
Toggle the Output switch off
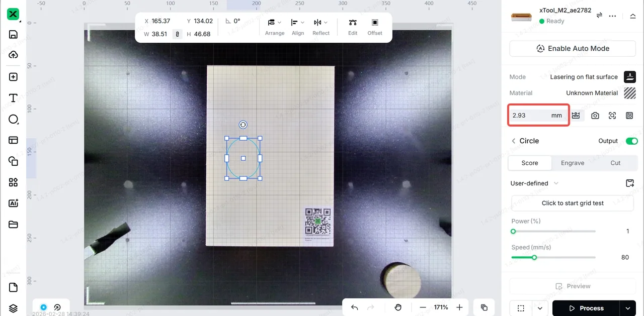point(631,141)
